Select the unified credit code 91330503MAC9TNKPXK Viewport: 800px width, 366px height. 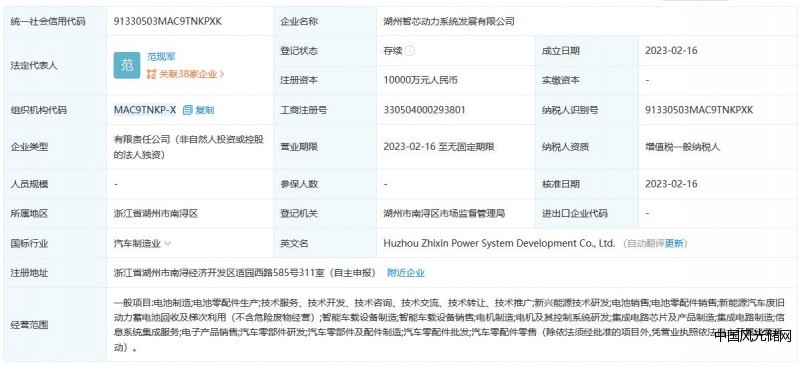[x=167, y=21]
